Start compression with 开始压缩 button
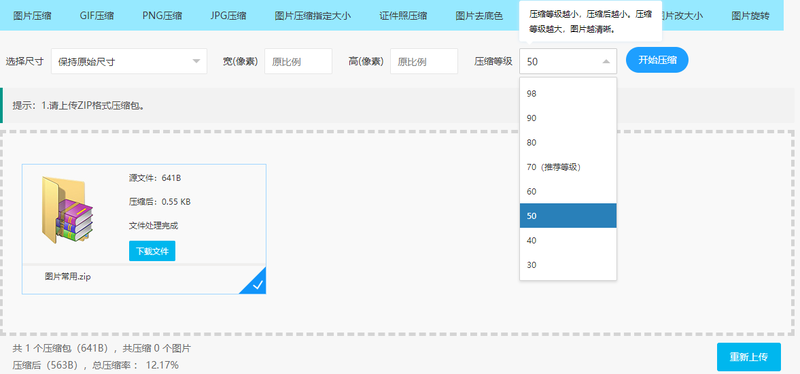 [657, 60]
